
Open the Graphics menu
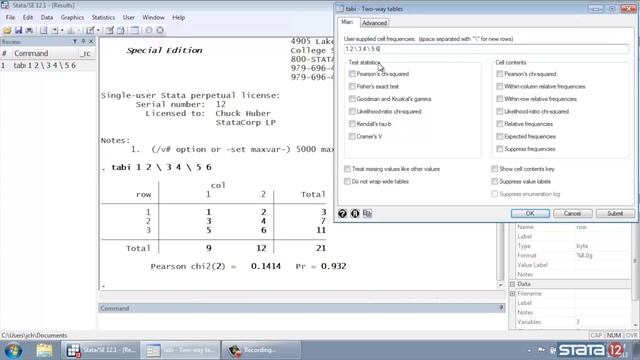[x=72, y=18]
